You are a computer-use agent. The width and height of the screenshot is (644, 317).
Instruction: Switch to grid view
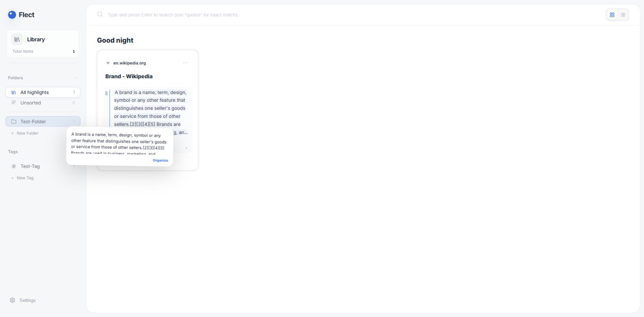coord(612,15)
